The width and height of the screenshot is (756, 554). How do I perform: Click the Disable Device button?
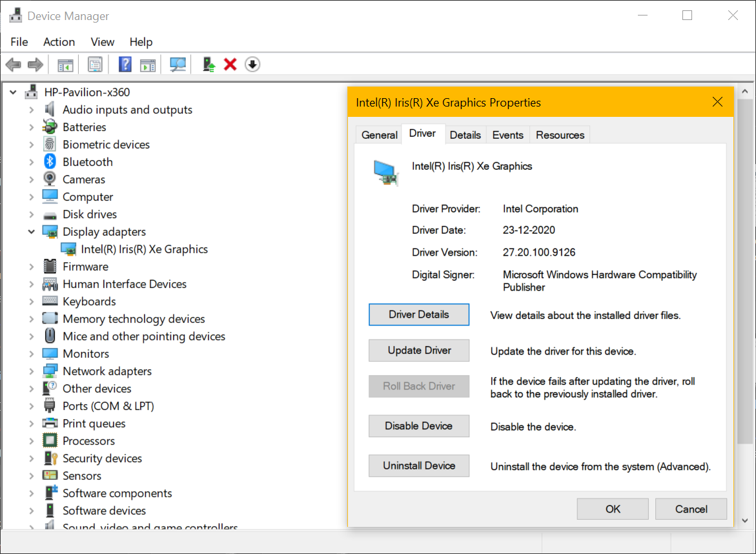(418, 426)
